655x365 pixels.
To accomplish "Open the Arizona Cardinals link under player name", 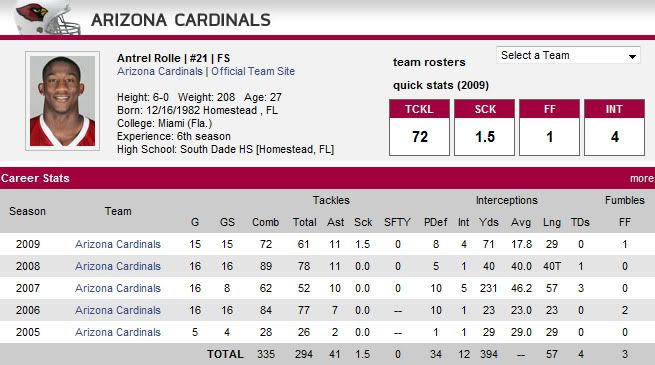I will click(x=160, y=71).
